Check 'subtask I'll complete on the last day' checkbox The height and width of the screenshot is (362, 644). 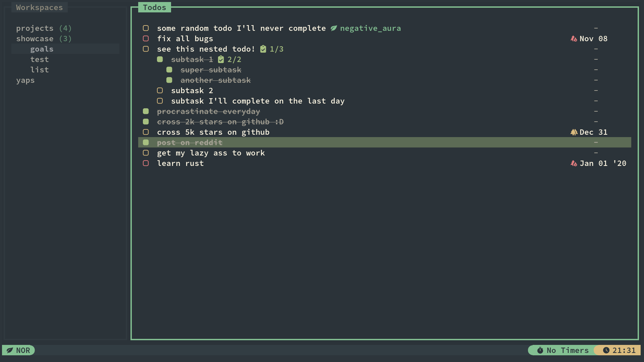160,101
